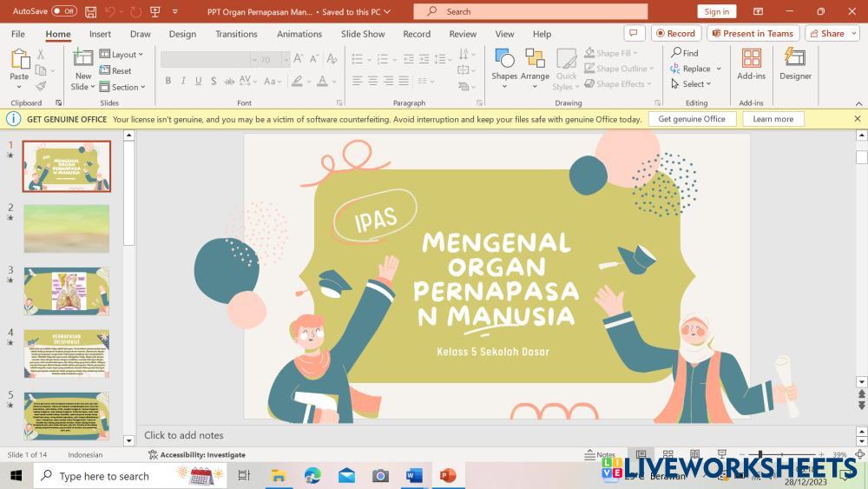Open the Comments pane icon
The width and height of the screenshot is (868, 489).
(635, 33)
